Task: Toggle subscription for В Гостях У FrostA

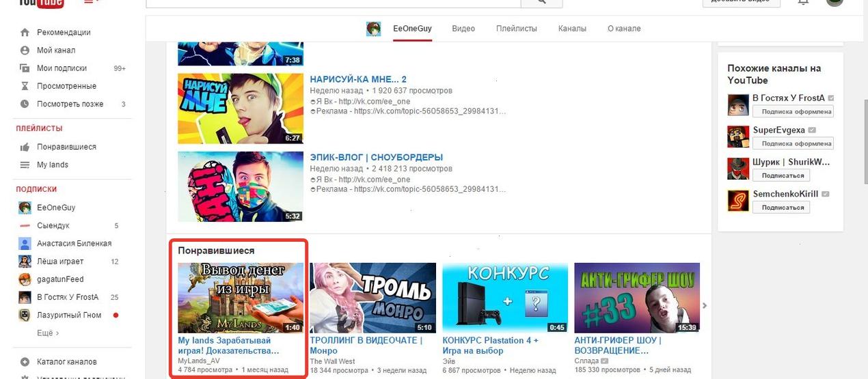Action: click(793, 111)
